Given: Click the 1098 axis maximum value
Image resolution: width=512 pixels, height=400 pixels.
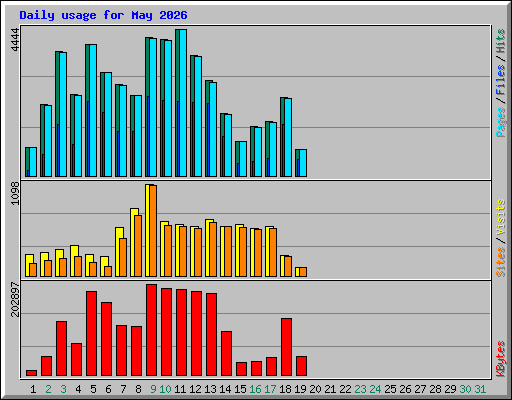Looking at the screenshot, I should pos(15,193).
